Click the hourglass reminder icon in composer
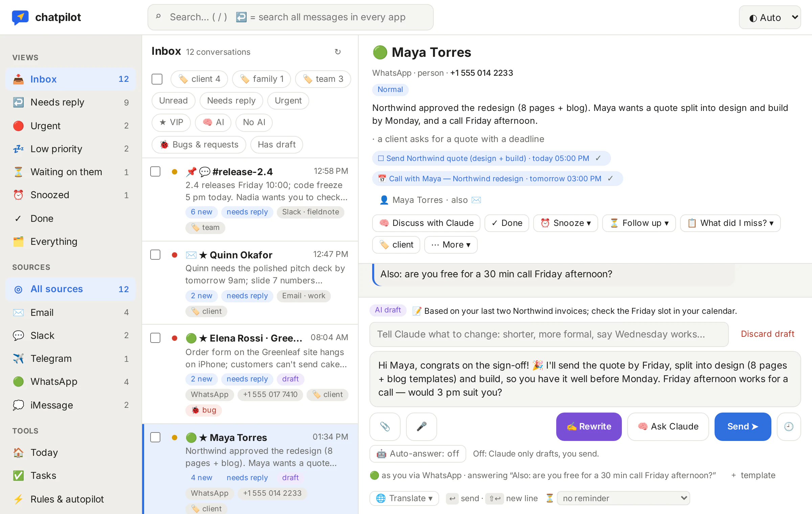The image size is (812, 514). pos(549,498)
